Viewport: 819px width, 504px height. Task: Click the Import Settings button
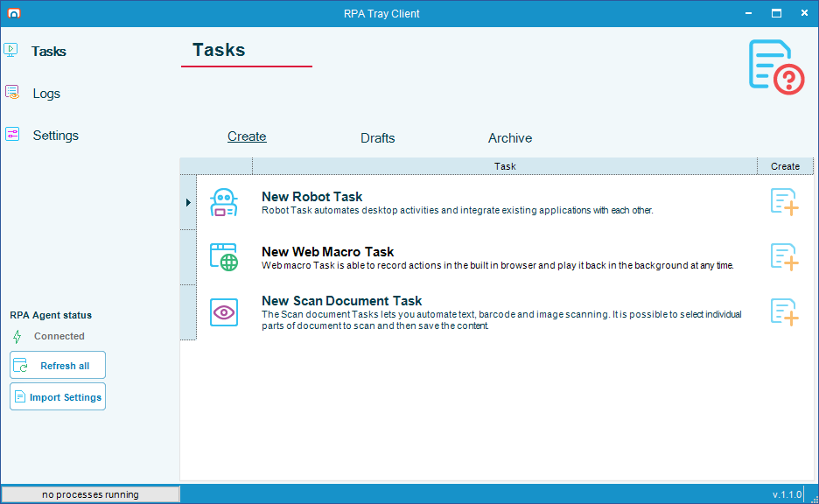click(x=58, y=396)
